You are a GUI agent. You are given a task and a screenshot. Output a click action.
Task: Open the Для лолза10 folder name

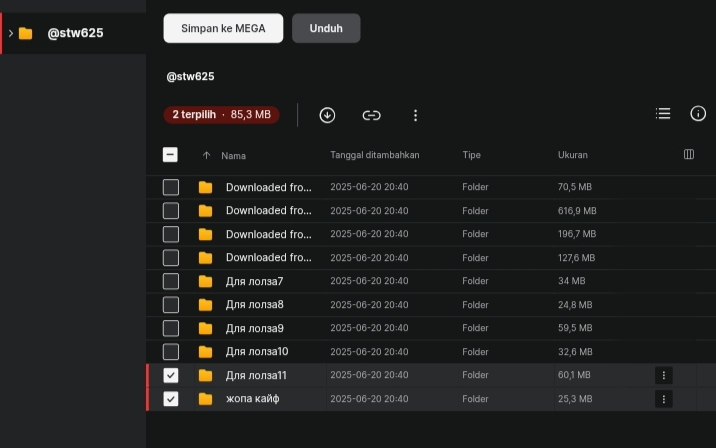(257, 352)
